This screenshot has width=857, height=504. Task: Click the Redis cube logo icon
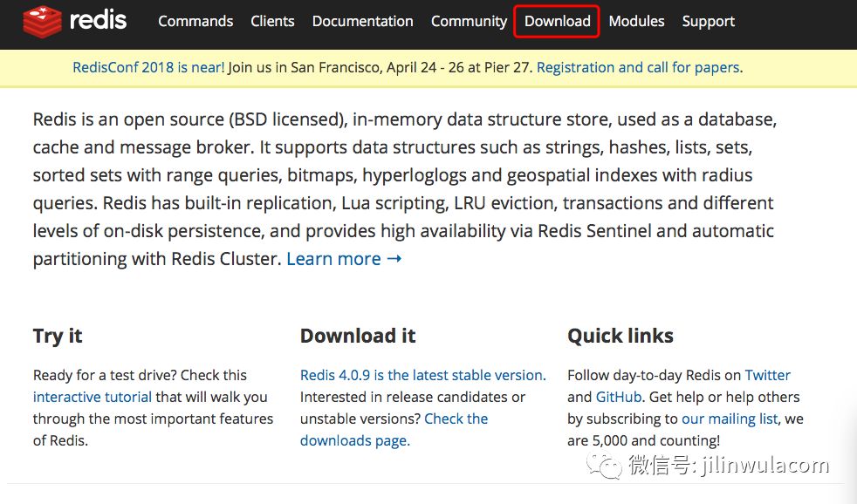coord(42,21)
